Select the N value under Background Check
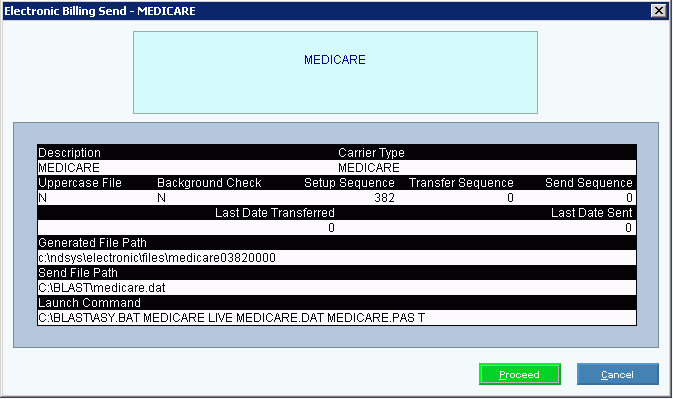The height and width of the screenshot is (399, 673). (x=161, y=198)
